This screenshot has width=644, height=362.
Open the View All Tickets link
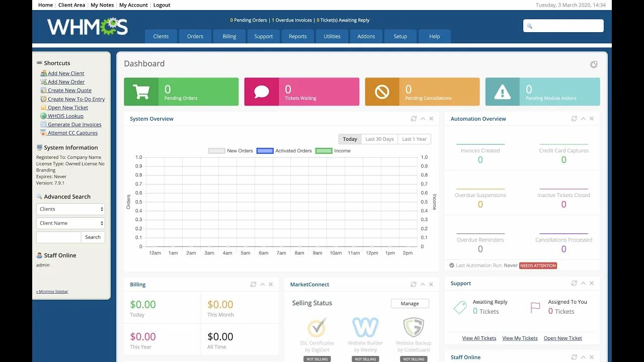point(479,338)
